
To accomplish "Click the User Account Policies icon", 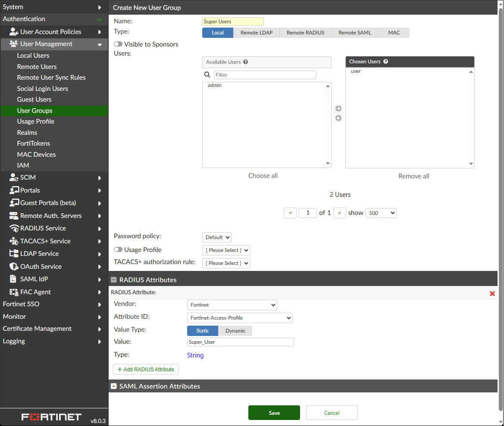I will click(13, 31).
